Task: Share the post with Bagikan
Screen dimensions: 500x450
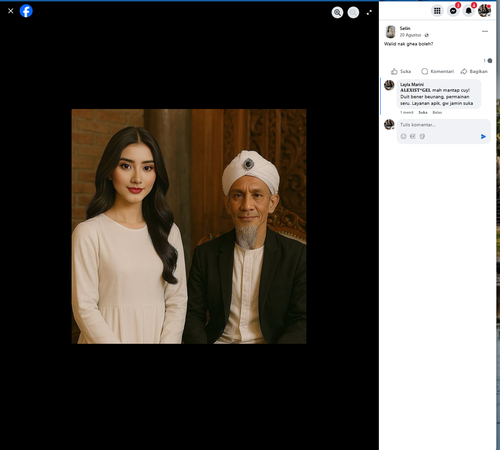Action: pyautogui.click(x=474, y=71)
